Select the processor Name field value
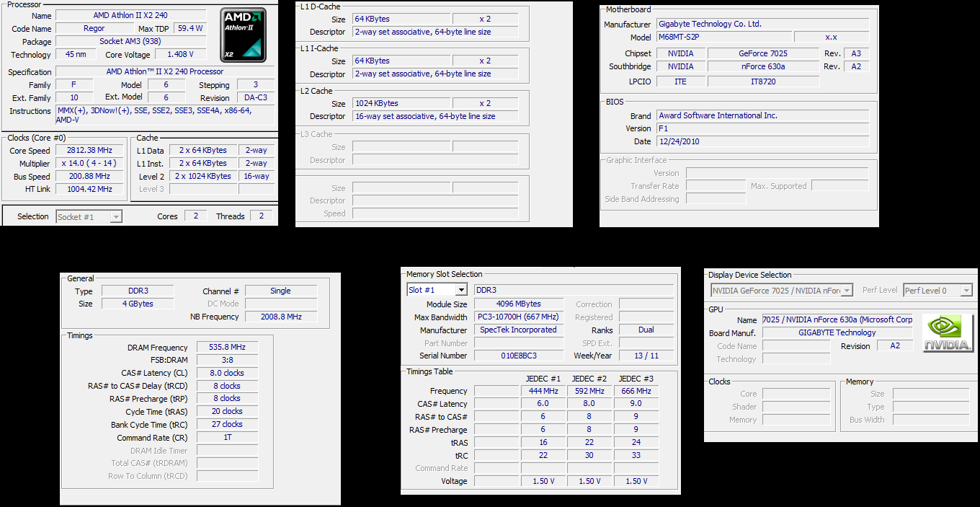Viewport: 980px width, 507px height. (130, 15)
